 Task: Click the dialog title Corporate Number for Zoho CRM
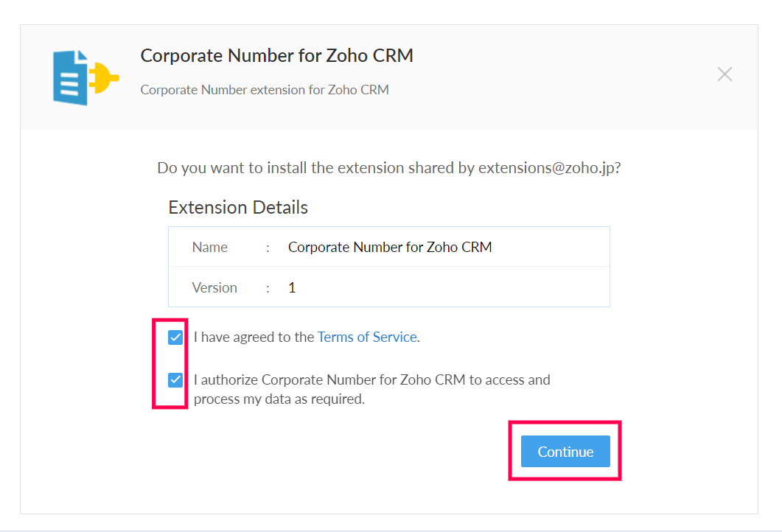pyautogui.click(x=276, y=56)
